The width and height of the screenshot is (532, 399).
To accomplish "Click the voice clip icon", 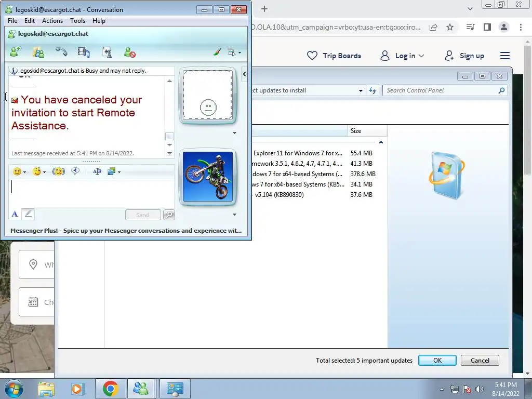I will pos(75,171).
